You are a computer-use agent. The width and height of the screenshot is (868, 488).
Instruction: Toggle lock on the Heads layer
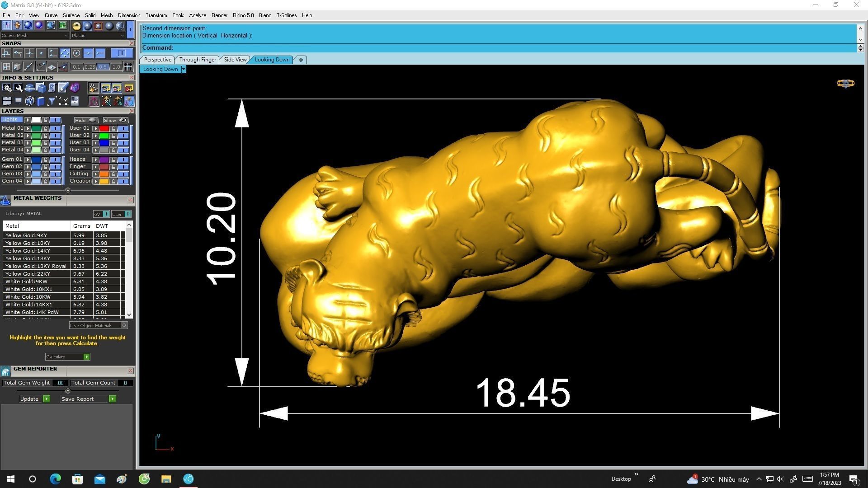tap(113, 160)
